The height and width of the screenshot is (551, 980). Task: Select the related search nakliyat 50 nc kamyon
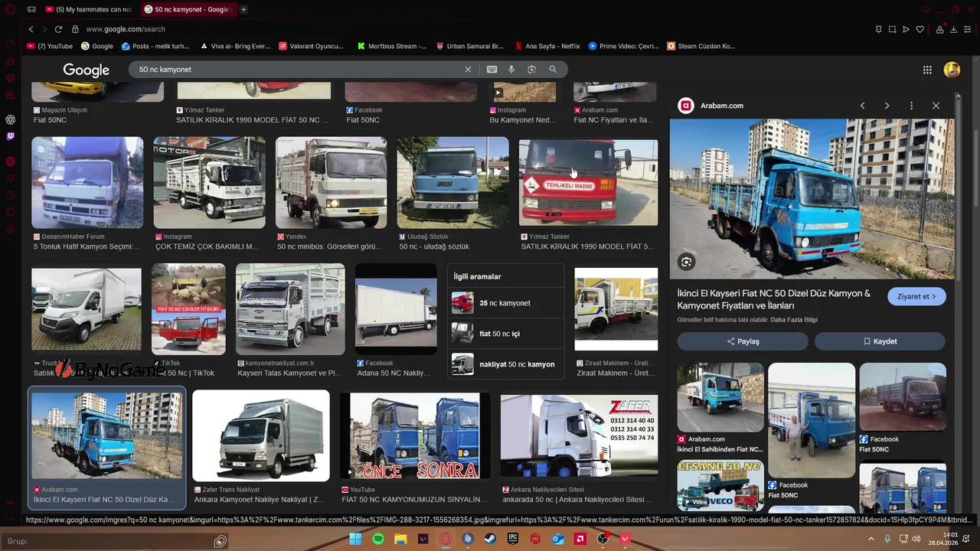(505, 364)
